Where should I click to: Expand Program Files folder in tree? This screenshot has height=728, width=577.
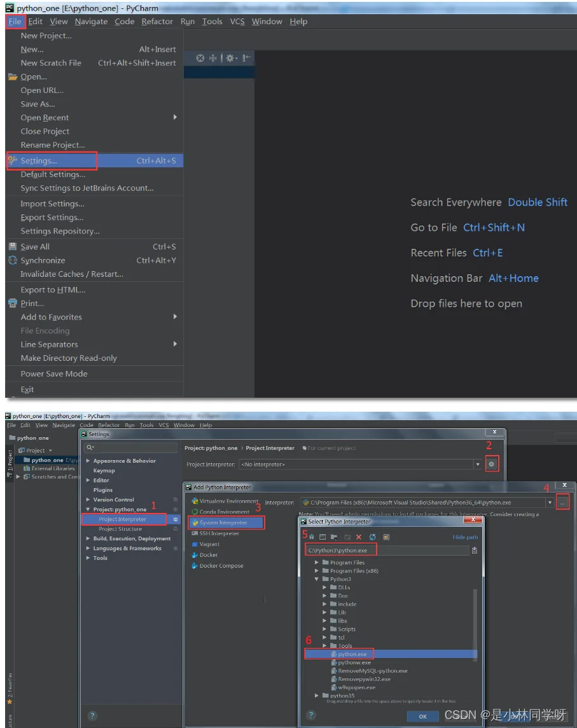tap(317, 563)
